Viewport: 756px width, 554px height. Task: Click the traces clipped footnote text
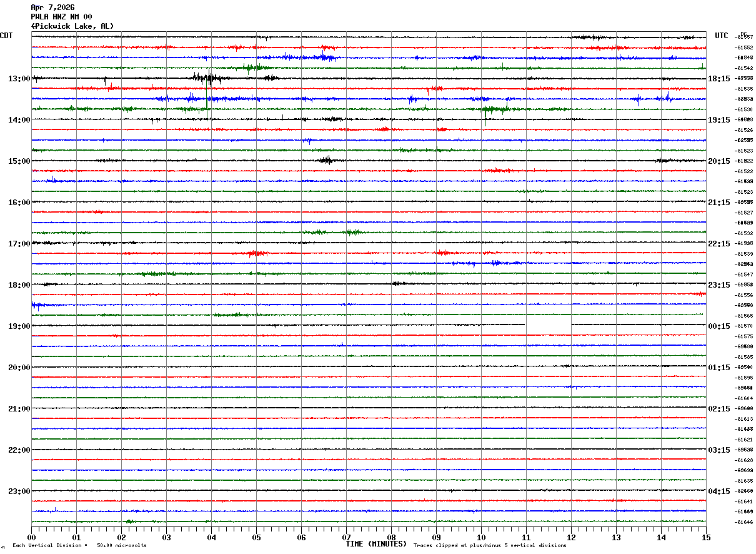pyautogui.click(x=490, y=546)
